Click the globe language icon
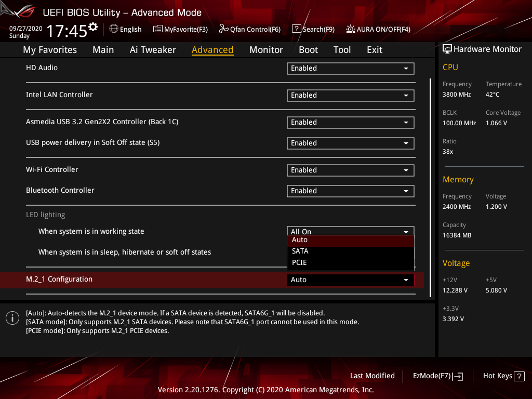This screenshot has height=399, width=532. pyautogui.click(x=114, y=29)
